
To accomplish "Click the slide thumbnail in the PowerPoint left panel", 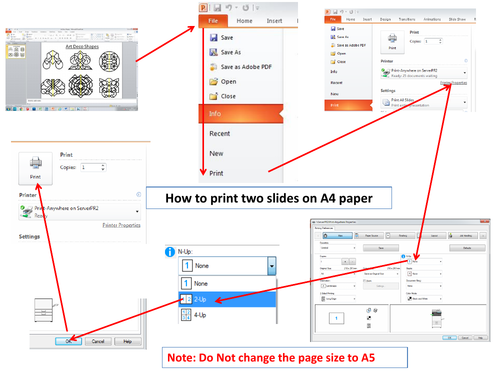I will pyautogui.click(x=16, y=51).
